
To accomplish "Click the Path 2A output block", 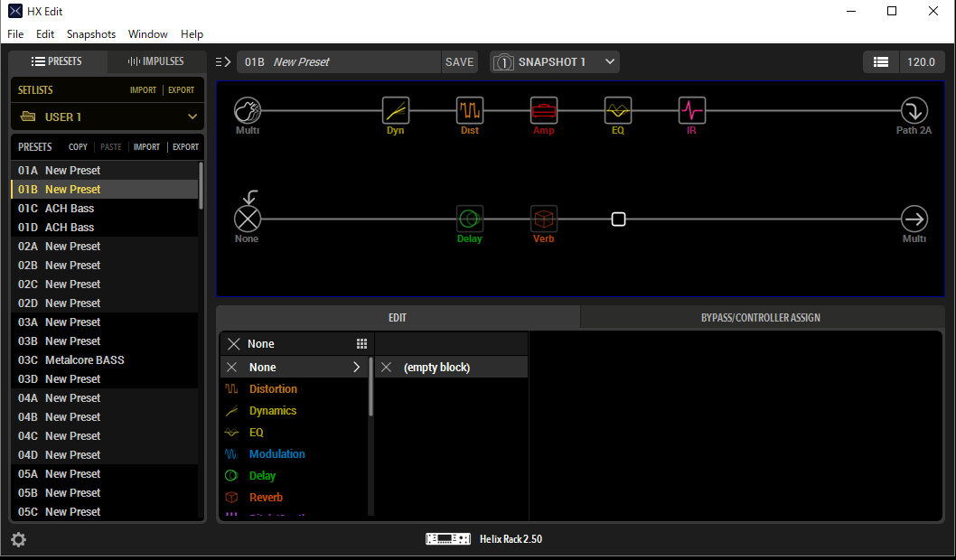I will [x=914, y=111].
